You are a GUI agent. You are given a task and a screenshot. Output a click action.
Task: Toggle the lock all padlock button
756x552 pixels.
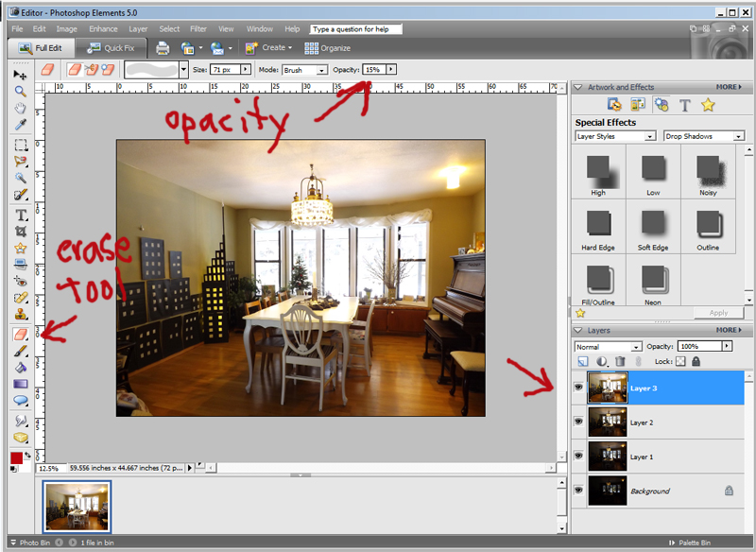[696, 361]
